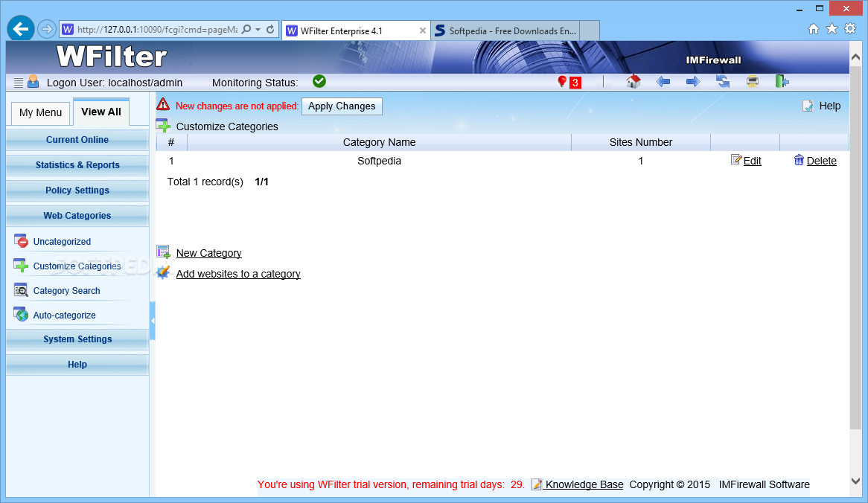Open Auto-categorize in the sidebar

pos(64,315)
